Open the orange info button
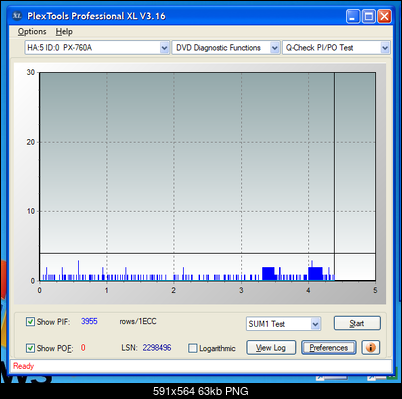The image size is (402, 399). pyautogui.click(x=371, y=348)
